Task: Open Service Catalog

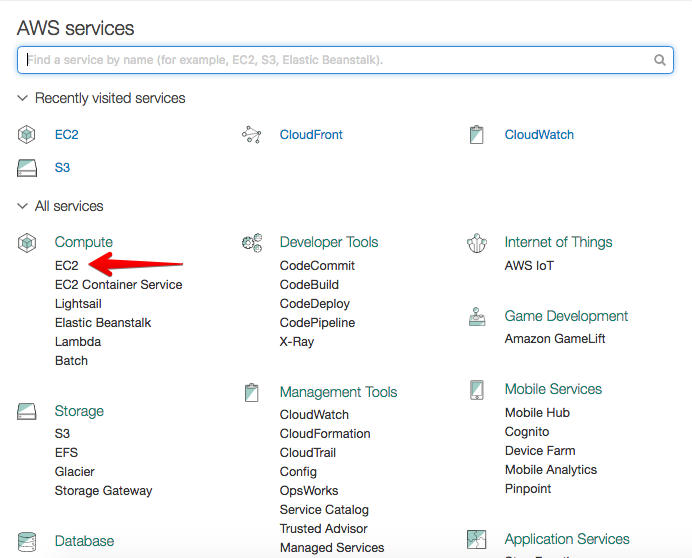Action: point(324,509)
